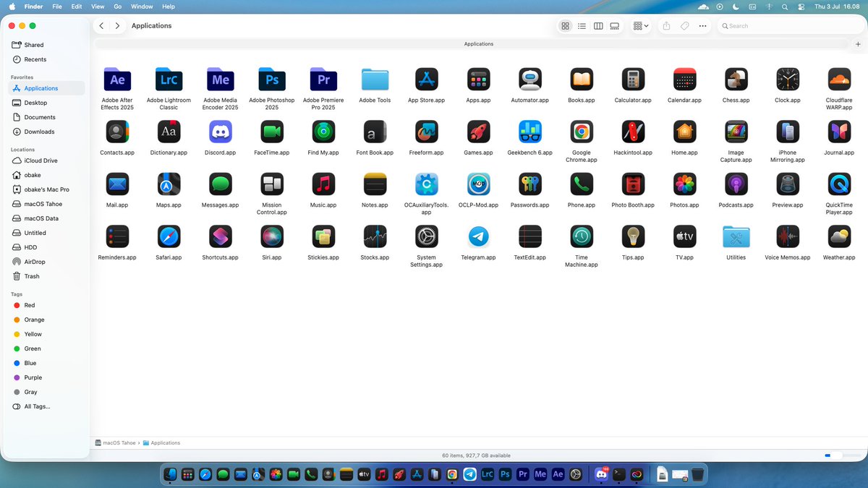Switch to gallery view

pyautogui.click(x=615, y=26)
